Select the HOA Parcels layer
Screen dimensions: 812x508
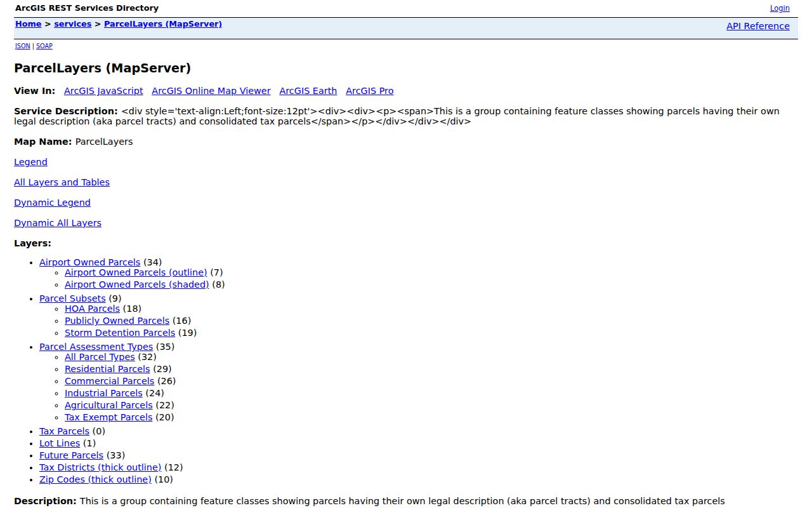tap(92, 309)
